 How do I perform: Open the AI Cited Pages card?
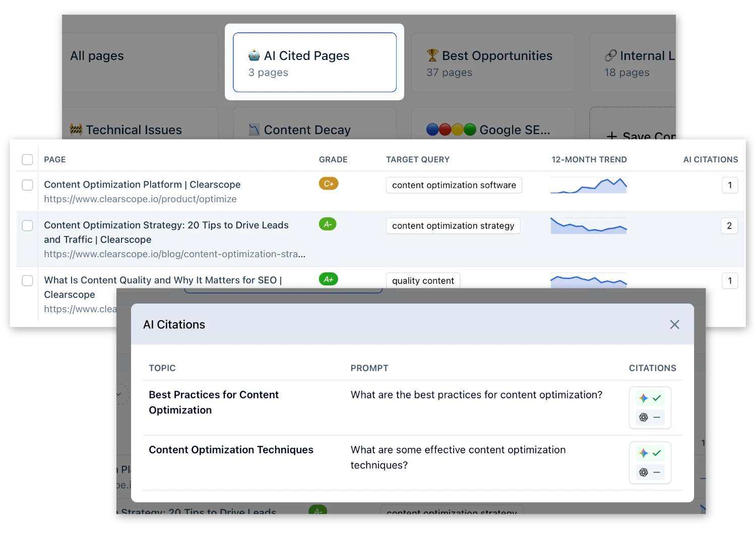coord(314,63)
